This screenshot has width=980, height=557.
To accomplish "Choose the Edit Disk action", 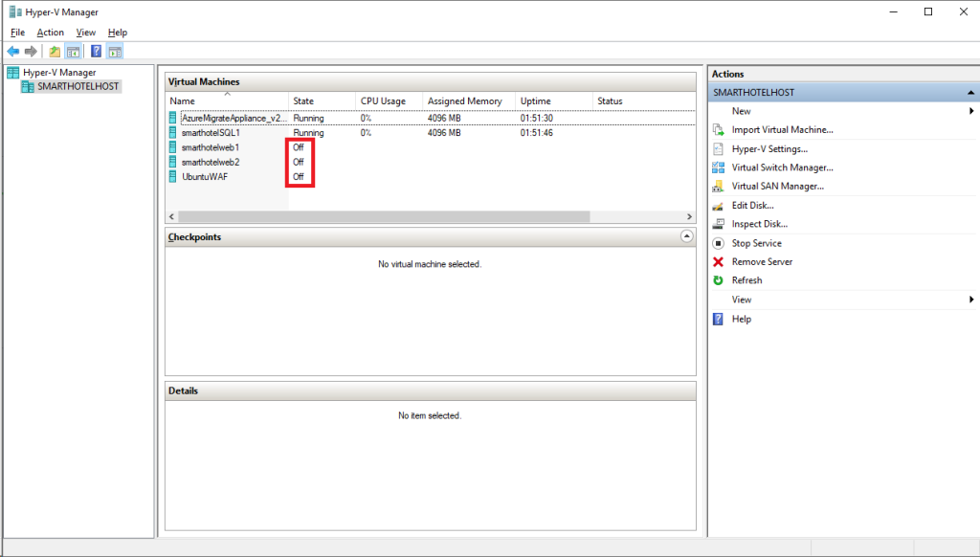I will click(x=752, y=206).
